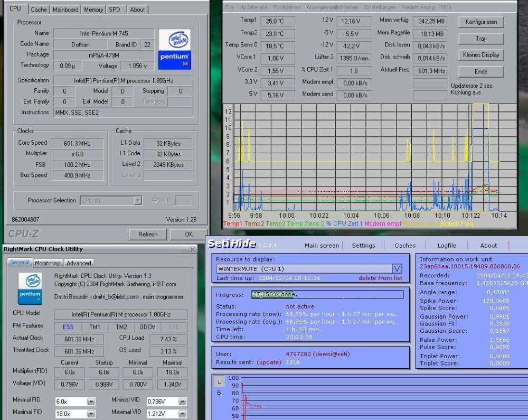Click the user name 4797280 (dewoi@seti)
Viewport: 528px width, 420px height.
click(317, 354)
